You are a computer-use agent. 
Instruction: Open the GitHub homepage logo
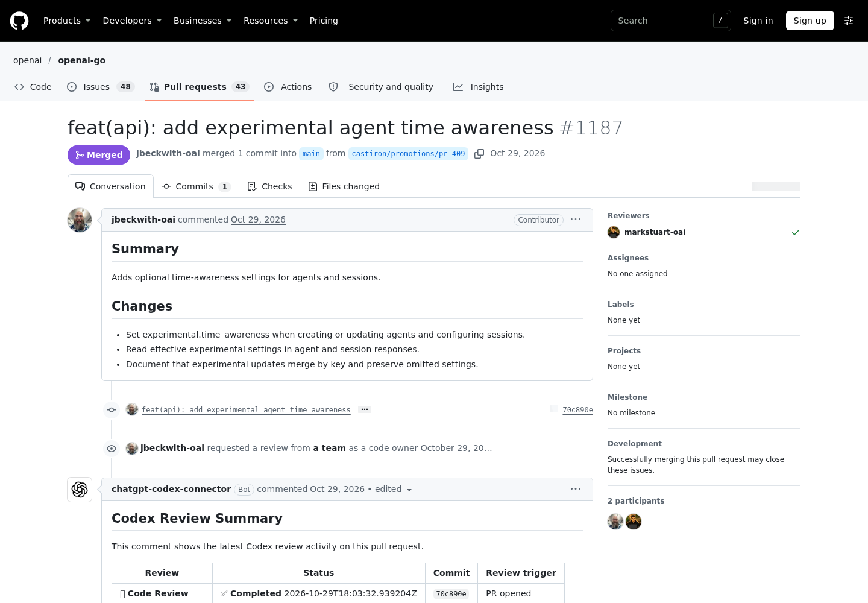(19, 21)
